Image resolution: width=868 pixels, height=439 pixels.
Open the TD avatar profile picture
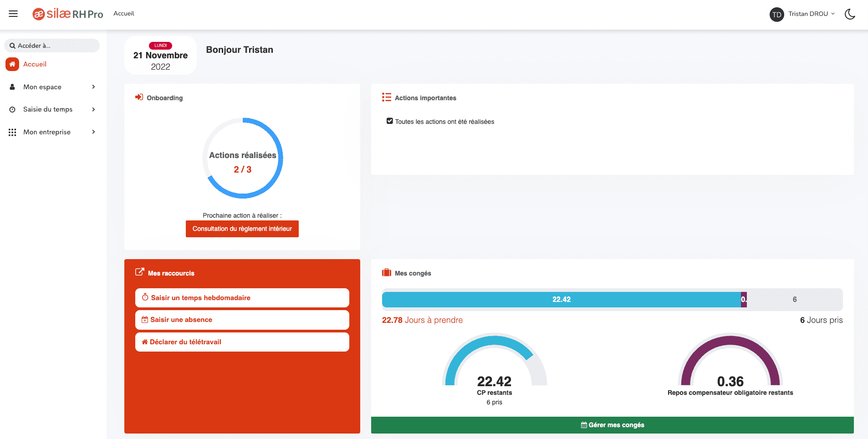coord(776,14)
